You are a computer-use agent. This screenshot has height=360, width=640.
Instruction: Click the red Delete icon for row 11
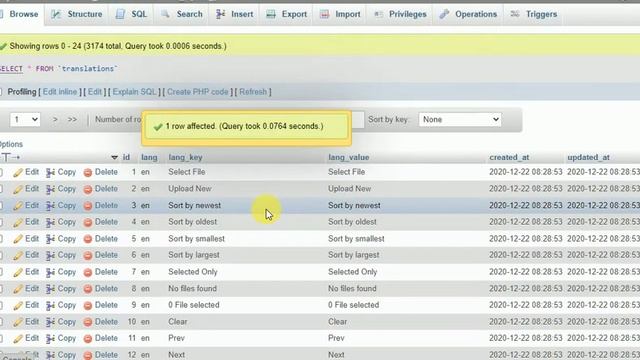tap(88, 339)
